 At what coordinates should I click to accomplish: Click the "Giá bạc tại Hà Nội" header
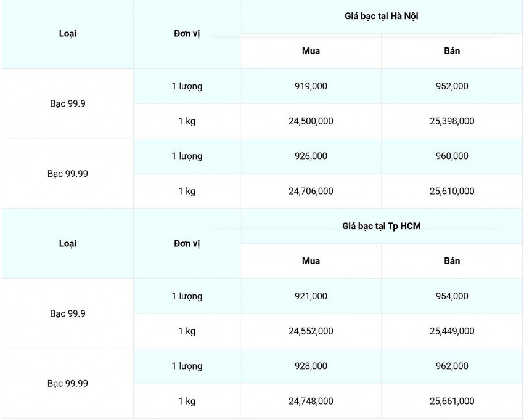pos(382,16)
